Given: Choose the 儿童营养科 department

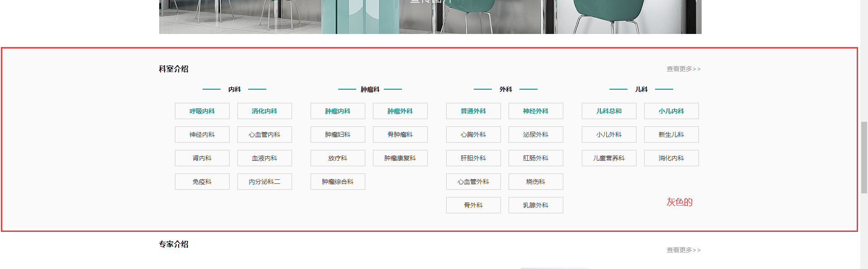Looking at the screenshot, I should point(609,158).
